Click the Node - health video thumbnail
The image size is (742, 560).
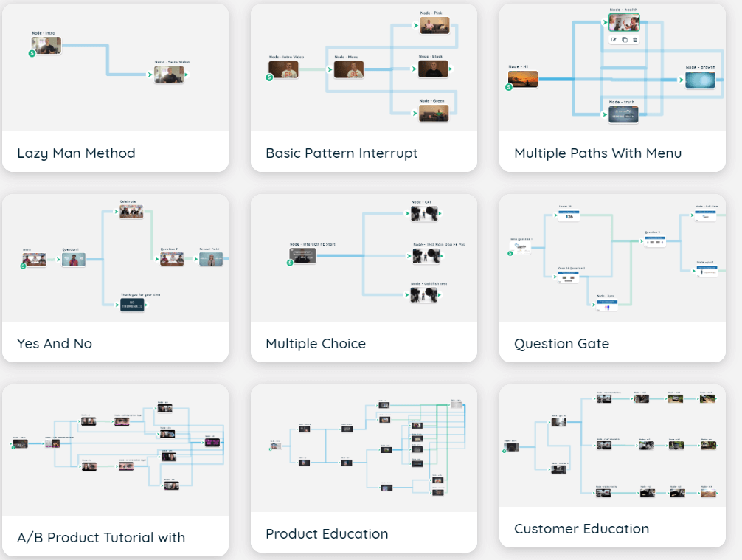[624, 23]
